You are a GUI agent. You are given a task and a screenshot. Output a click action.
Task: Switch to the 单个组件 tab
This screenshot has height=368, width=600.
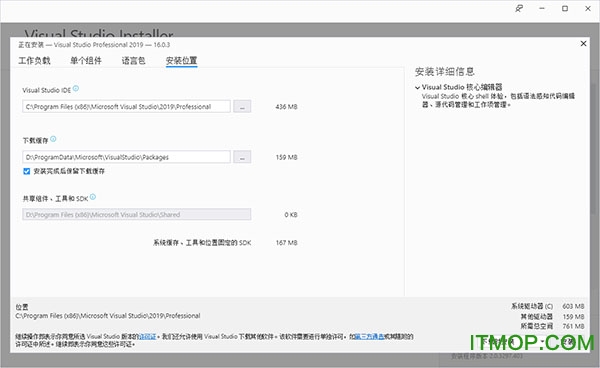point(86,60)
